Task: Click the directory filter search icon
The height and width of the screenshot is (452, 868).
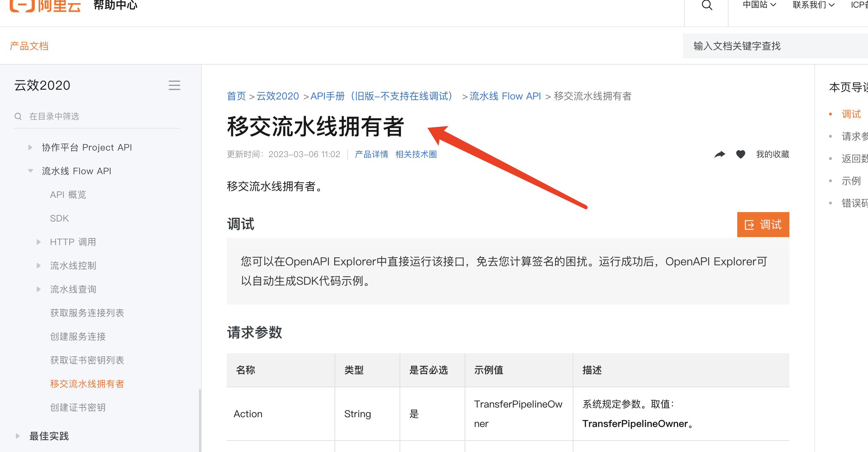Action: [18, 116]
